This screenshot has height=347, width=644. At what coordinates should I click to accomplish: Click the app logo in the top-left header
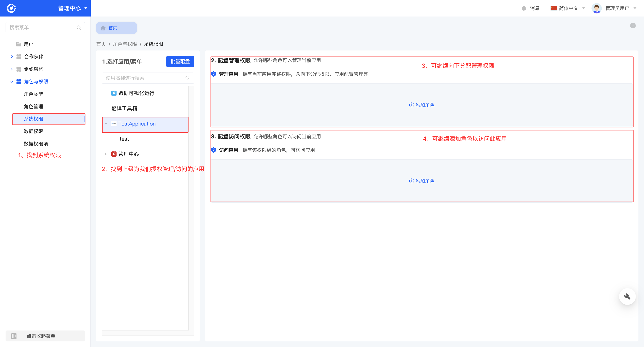tap(11, 8)
